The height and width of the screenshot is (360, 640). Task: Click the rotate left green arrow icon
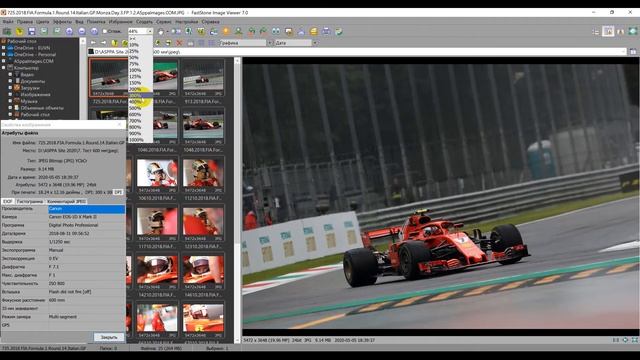251,31
